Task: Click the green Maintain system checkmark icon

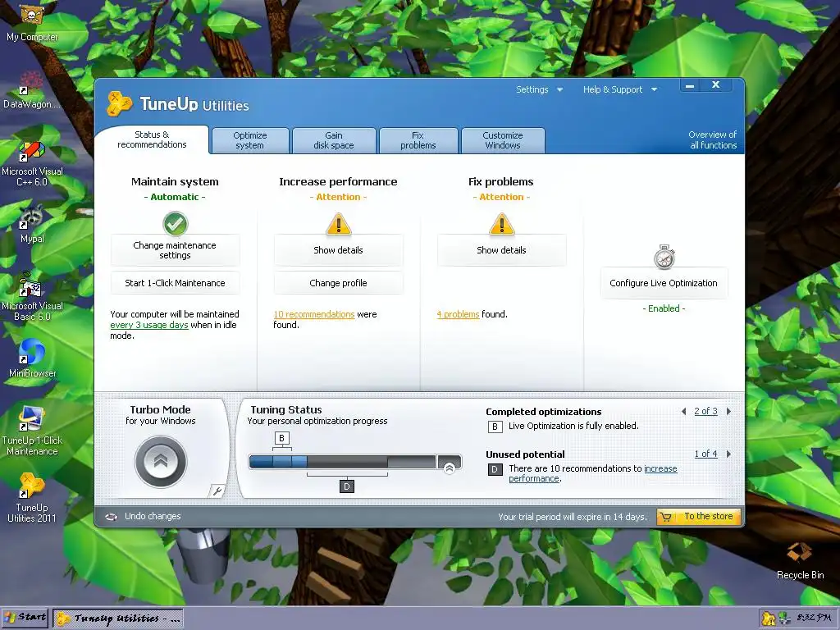Action: [x=176, y=223]
